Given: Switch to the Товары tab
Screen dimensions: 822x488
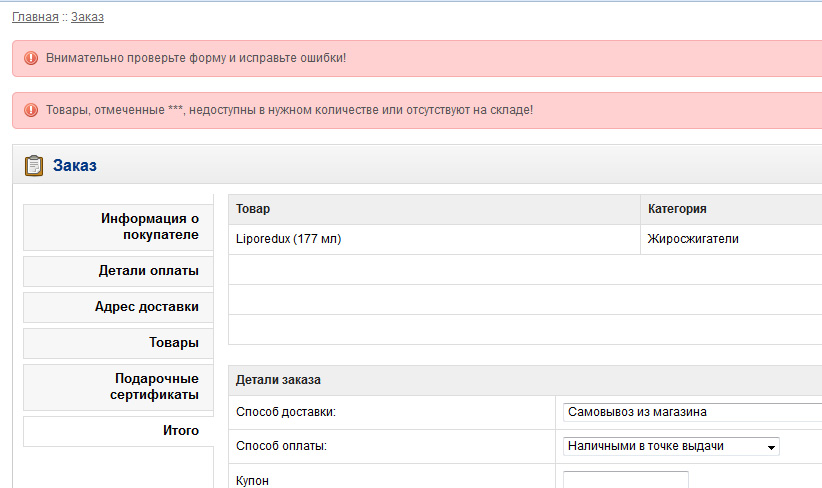Looking at the screenshot, I should coord(118,343).
